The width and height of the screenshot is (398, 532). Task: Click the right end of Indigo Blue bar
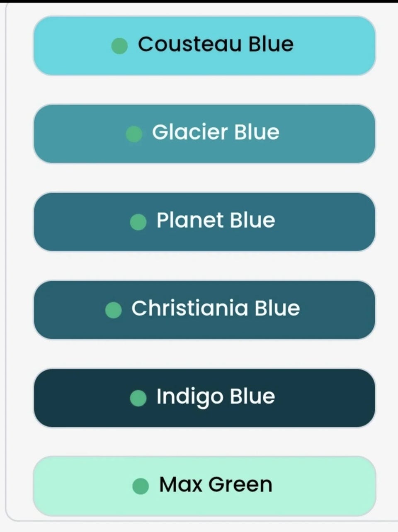coord(365,398)
